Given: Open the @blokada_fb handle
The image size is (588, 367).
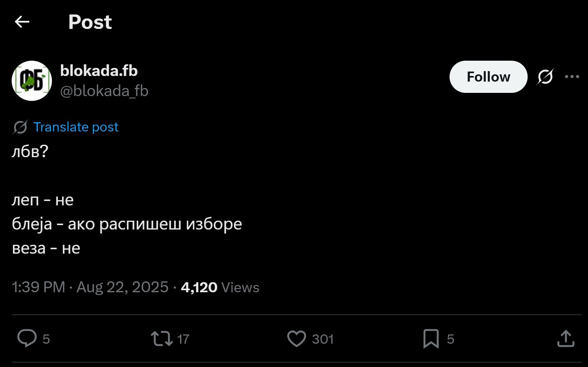Looking at the screenshot, I should coord(104,91).
